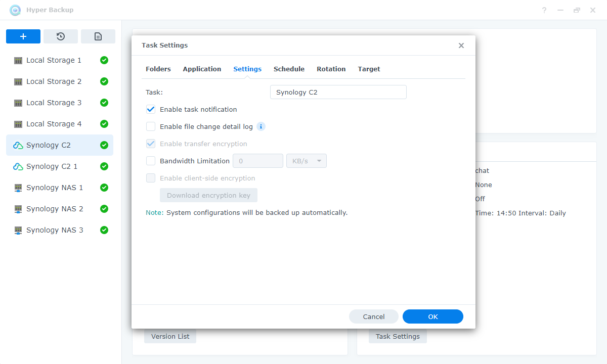Create a new backup task with the plus icon

(x=23, y=36)
